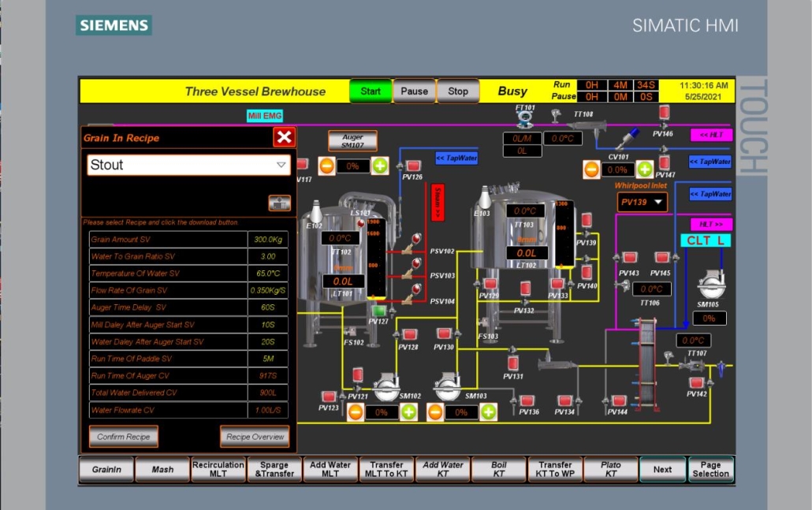The image size is (812, 510).
Task: Select pump SM103 icon
Action: tap(448, 386)
